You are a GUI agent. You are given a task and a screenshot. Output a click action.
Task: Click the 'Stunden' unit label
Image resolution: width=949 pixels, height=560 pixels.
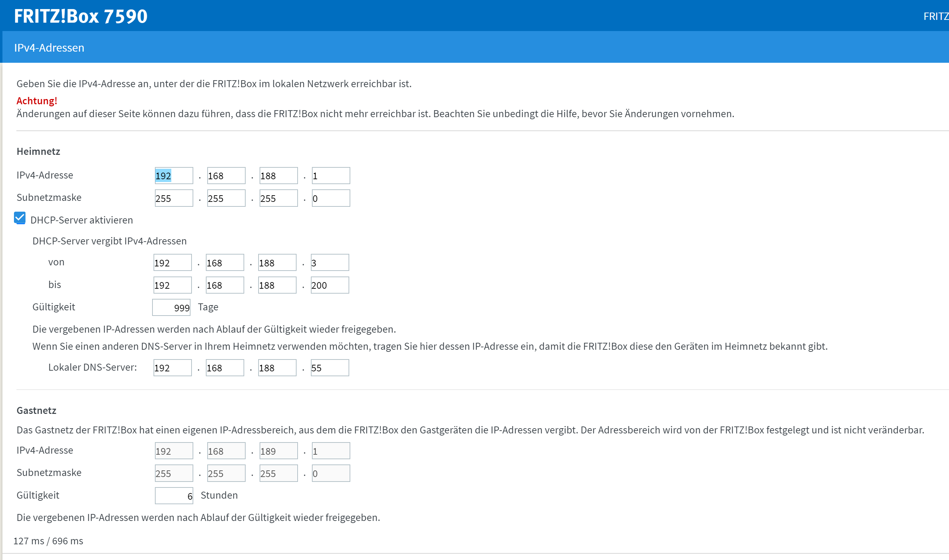pyautogui.click(x=219, y=495)
